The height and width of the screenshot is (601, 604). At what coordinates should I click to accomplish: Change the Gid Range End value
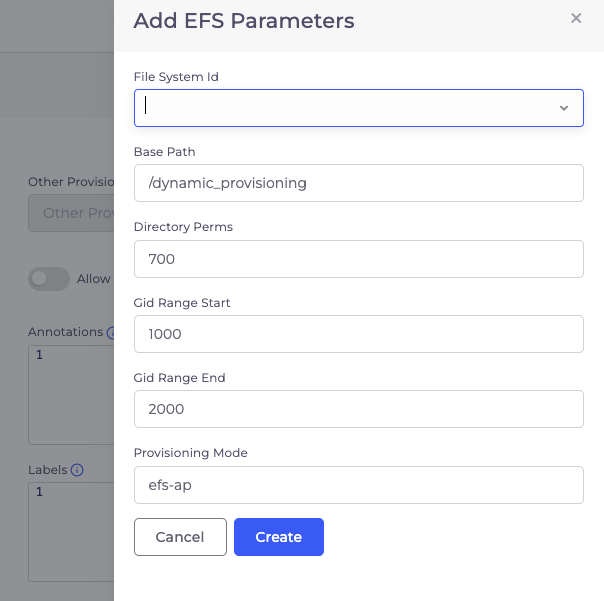(359, 409)
